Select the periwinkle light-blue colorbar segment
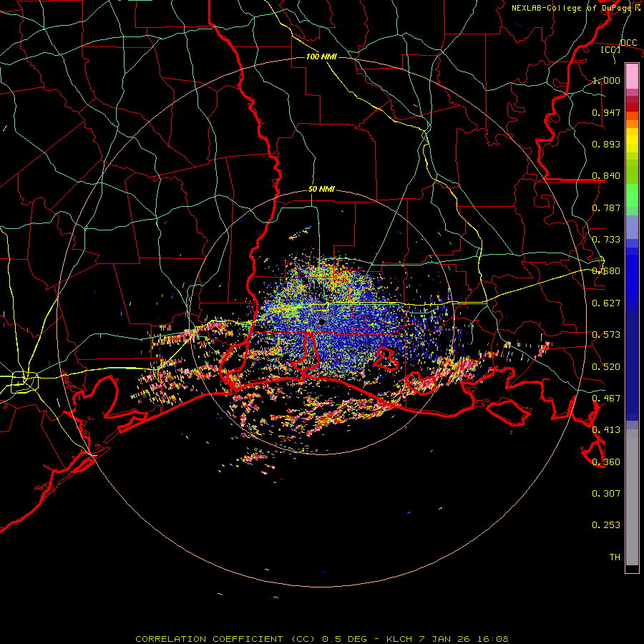Viewport: 644px width, 644px height. [x=632, y=227]
